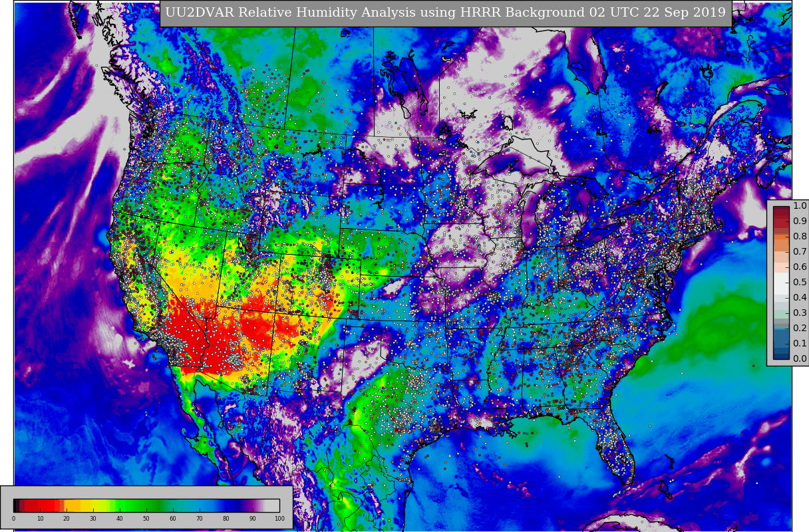Click the map title mentioning UU2DVAR Relative Humidity Analysis
The width and height of the screenshot is (809, 532).
pos(445,13)
